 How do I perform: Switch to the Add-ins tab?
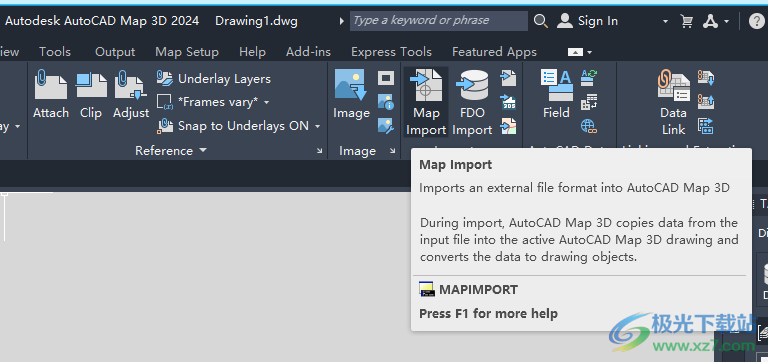309,52
